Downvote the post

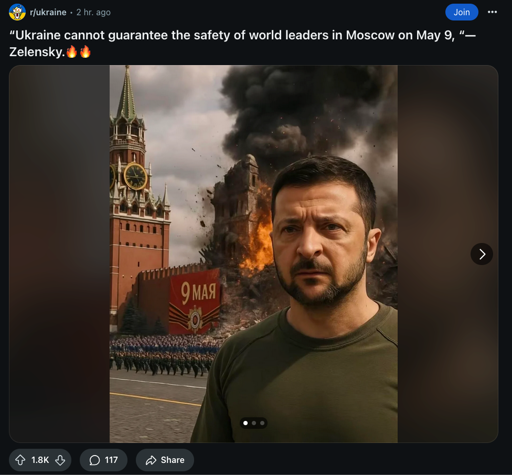pyautogui.click(x=60, y=460)
